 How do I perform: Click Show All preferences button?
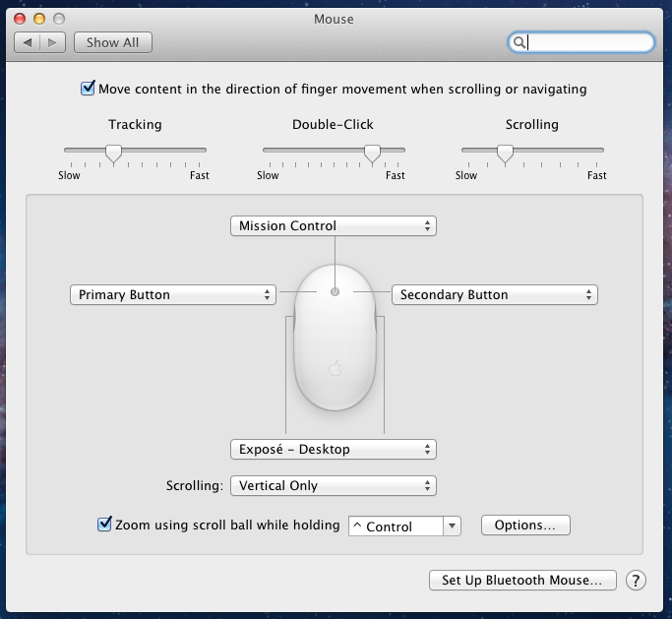pos(113,42)
